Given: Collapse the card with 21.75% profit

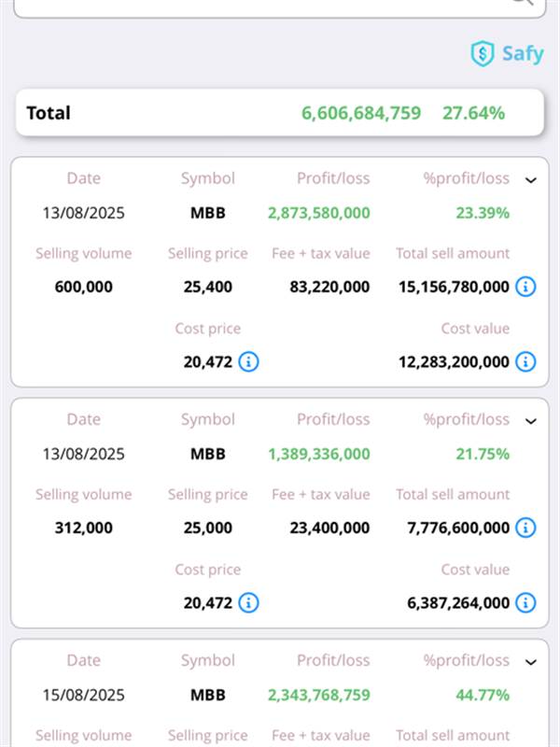Looking at the screenshot, I should pos(531,421).
